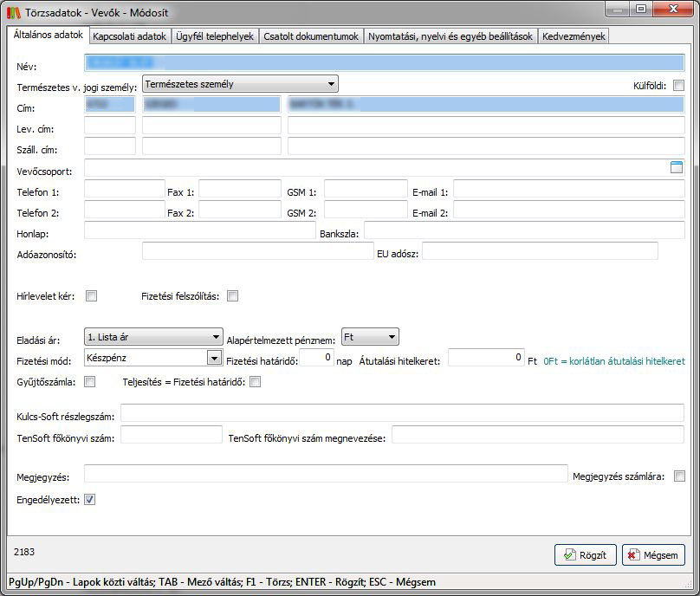700x596 pixels.
Task: Open the Csatolt dokumentumok tab
Action: (x=311, y=36)
